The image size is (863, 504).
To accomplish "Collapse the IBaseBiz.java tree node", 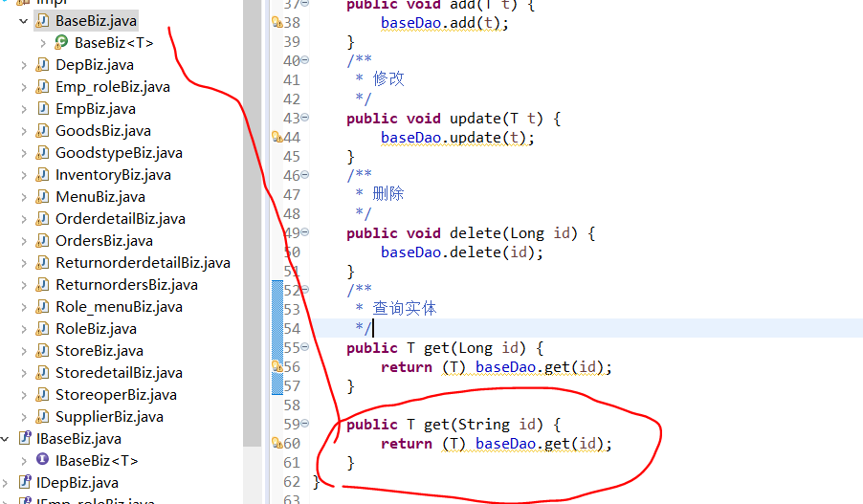I will click(x=5, y=439).
